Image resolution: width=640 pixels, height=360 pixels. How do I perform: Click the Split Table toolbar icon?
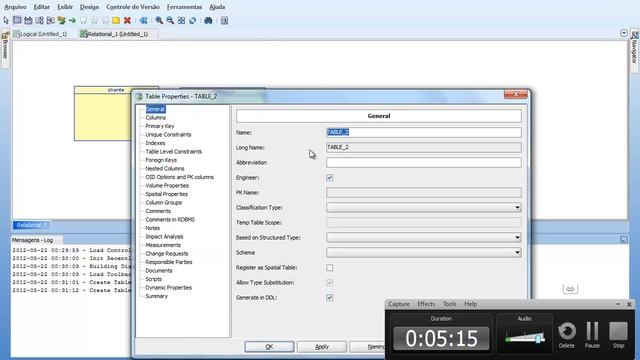tap(39, 20)
